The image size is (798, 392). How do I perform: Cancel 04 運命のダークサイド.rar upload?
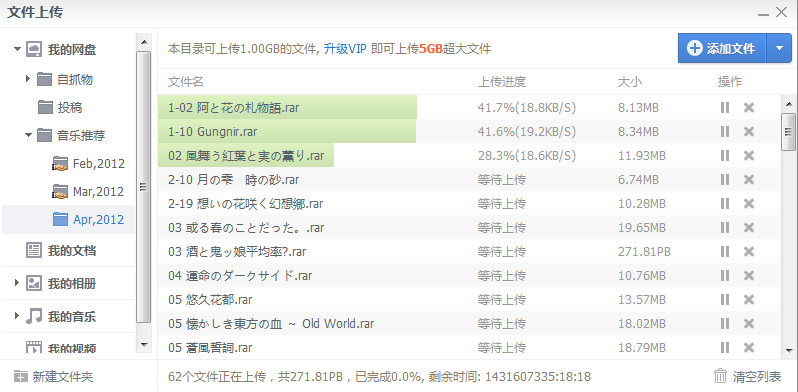[x=749, y=275]
